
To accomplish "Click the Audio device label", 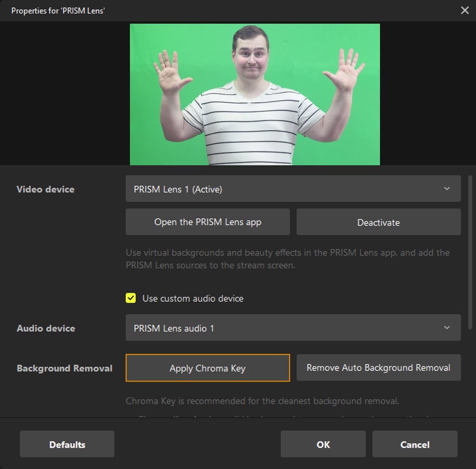I will [46, 328].
